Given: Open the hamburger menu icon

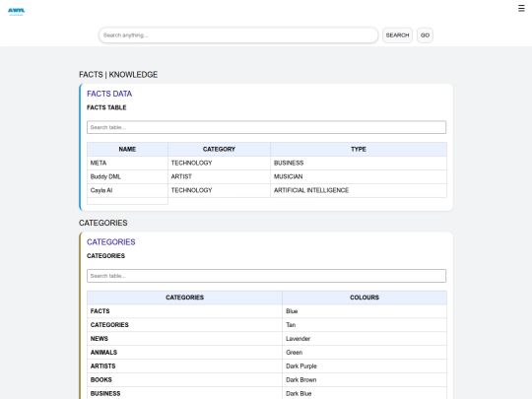Looking at the screenshot, I should click(521, 8).
